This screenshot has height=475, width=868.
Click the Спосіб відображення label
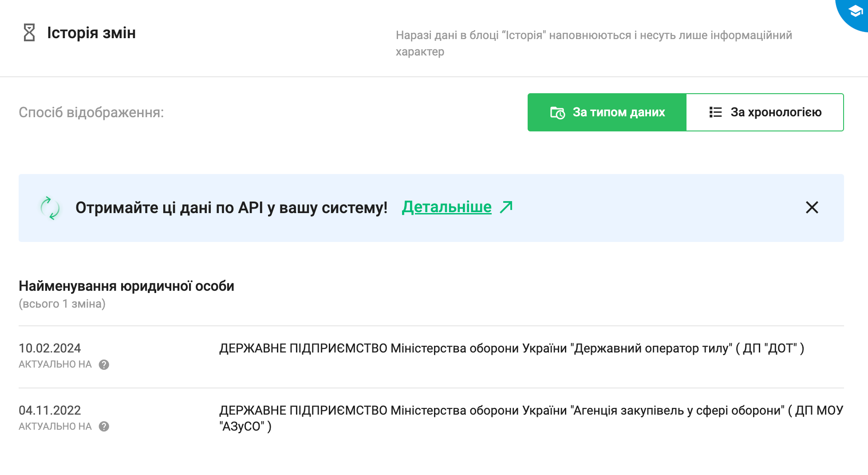click(x=91, y=113)
